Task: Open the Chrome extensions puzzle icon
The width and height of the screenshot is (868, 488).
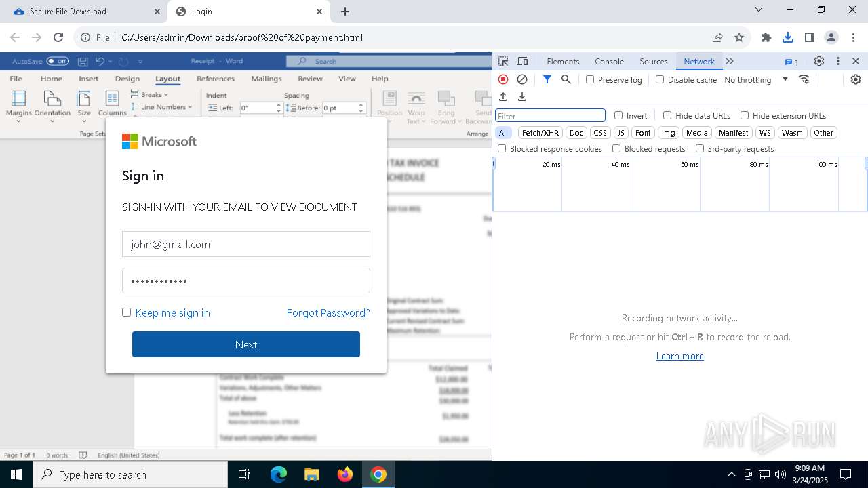Action: point(766,37)
